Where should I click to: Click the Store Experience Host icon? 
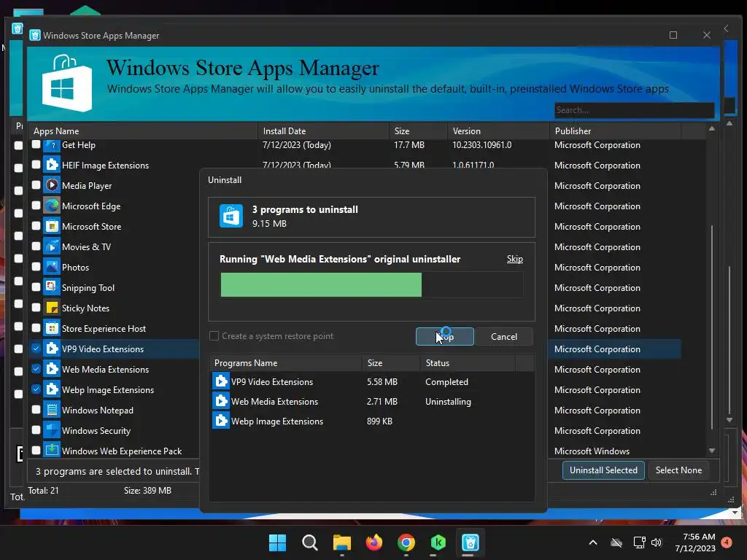(52, 329)
